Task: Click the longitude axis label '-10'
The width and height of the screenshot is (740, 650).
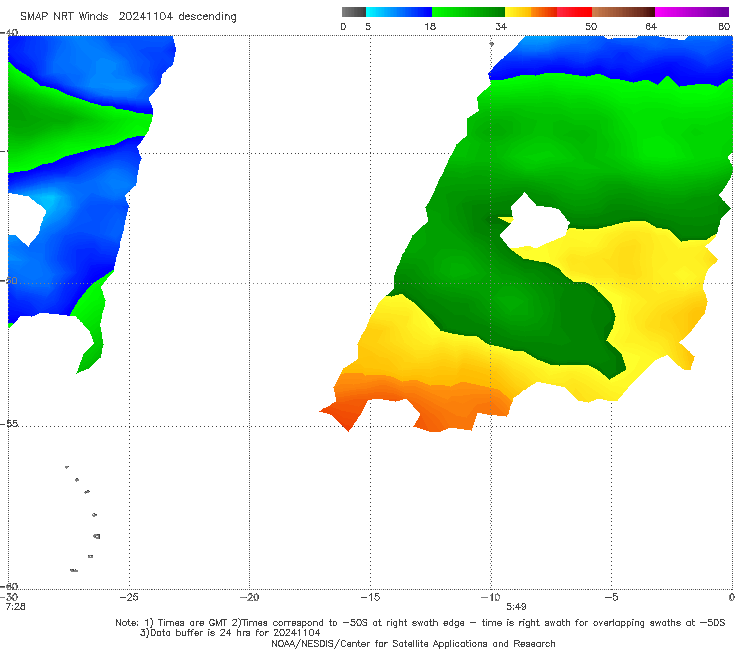Action: click(491, 597)
